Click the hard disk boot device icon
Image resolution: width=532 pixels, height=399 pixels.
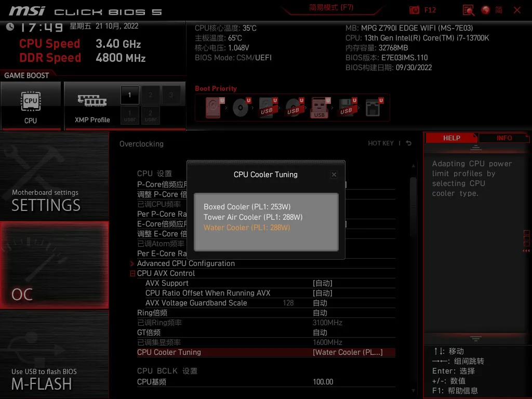215,108
